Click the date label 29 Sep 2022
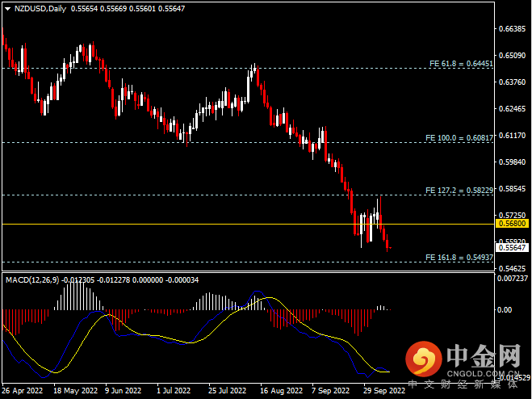This screenshot has height=399, width=532. 384,391
